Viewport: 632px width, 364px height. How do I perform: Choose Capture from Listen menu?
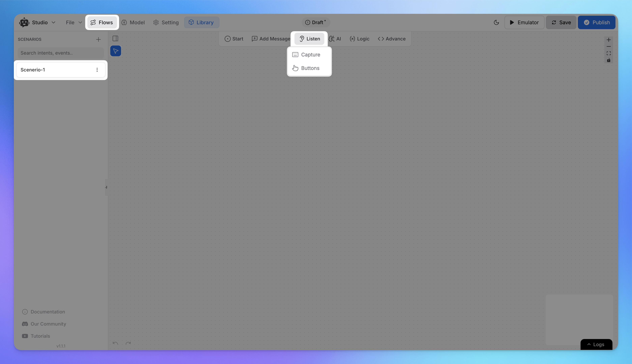pyautogui.click(x=309, y=54)
